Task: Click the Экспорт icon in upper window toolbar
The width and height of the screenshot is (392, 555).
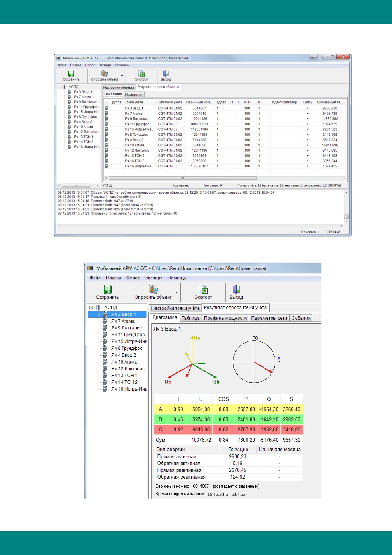Action: point(141,73)
